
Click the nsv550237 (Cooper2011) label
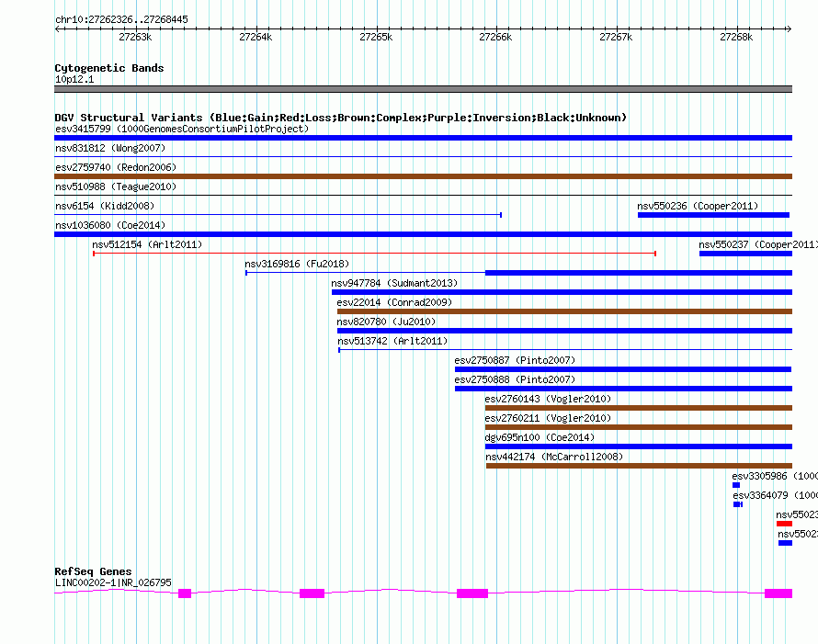[758, 244]
